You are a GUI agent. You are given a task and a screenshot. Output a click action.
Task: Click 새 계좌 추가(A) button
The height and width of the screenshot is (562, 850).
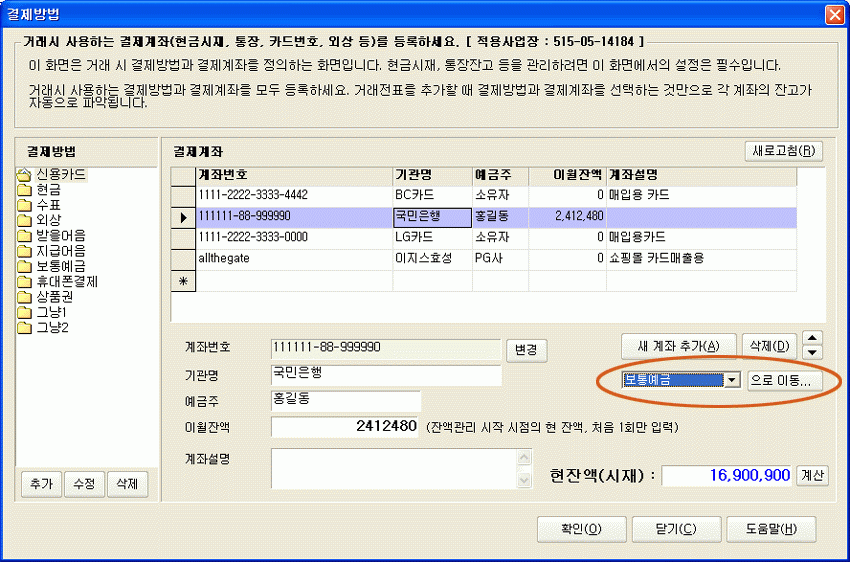click(x=679, y=346)
